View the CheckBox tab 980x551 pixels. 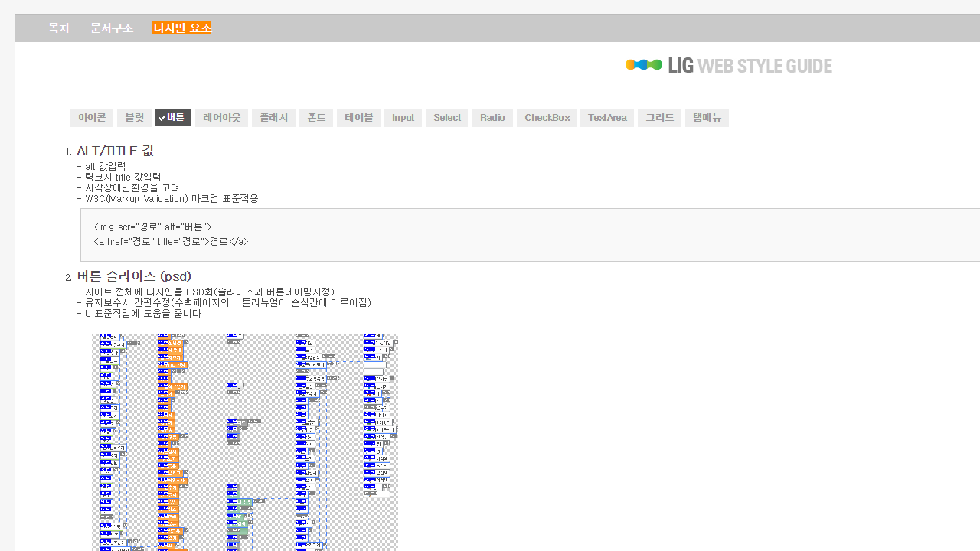[x=547, y=118]
